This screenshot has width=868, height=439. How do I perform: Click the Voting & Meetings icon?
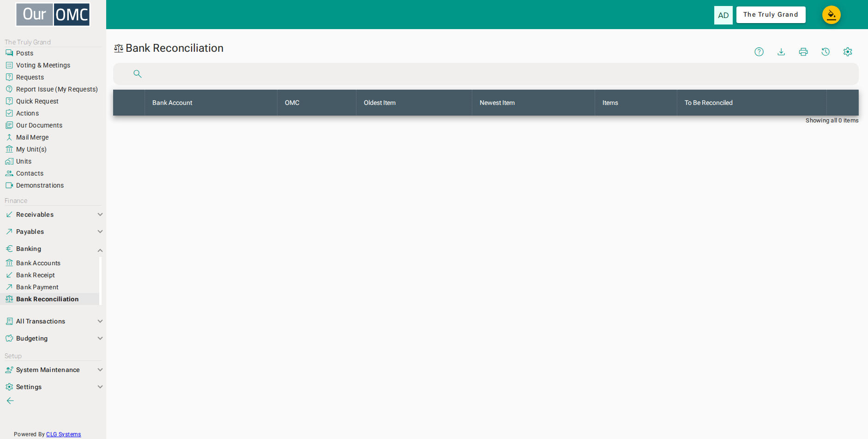[x=9, y=65]
